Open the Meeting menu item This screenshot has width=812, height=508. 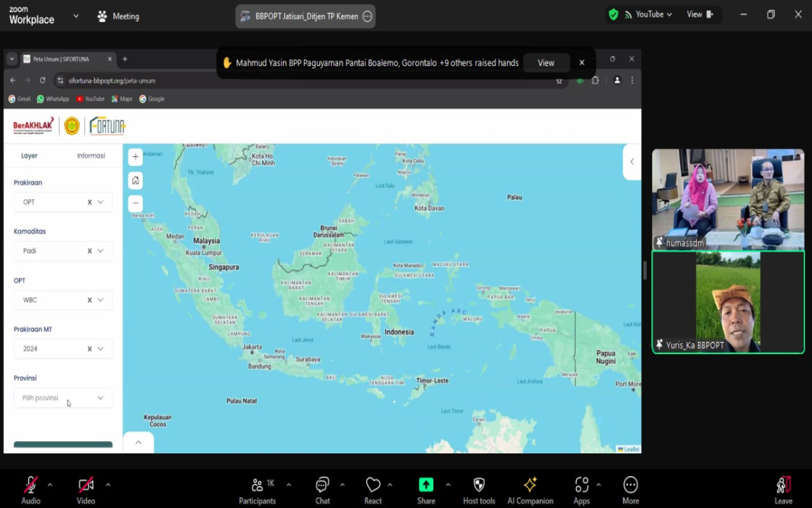tap(118, 16)
